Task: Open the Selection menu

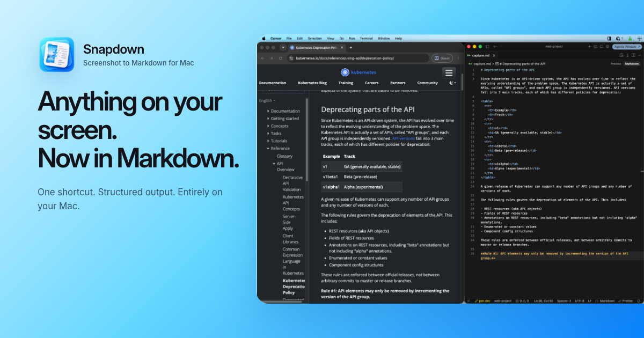Action: [315, 39]
